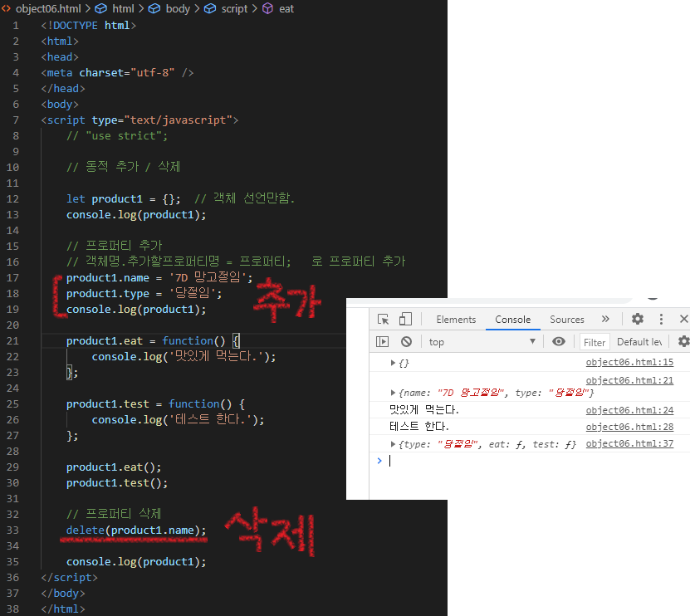Screen dimensions: 690x616
Task: Click object06.html in the breadcrumb
Action: pyautogui.click(x=48, y=9)
